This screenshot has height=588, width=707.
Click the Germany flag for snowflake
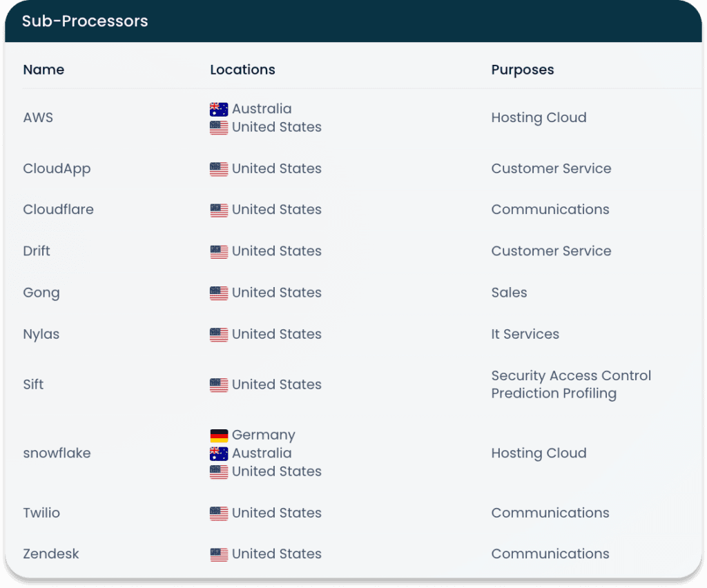[x=218, y=435]
